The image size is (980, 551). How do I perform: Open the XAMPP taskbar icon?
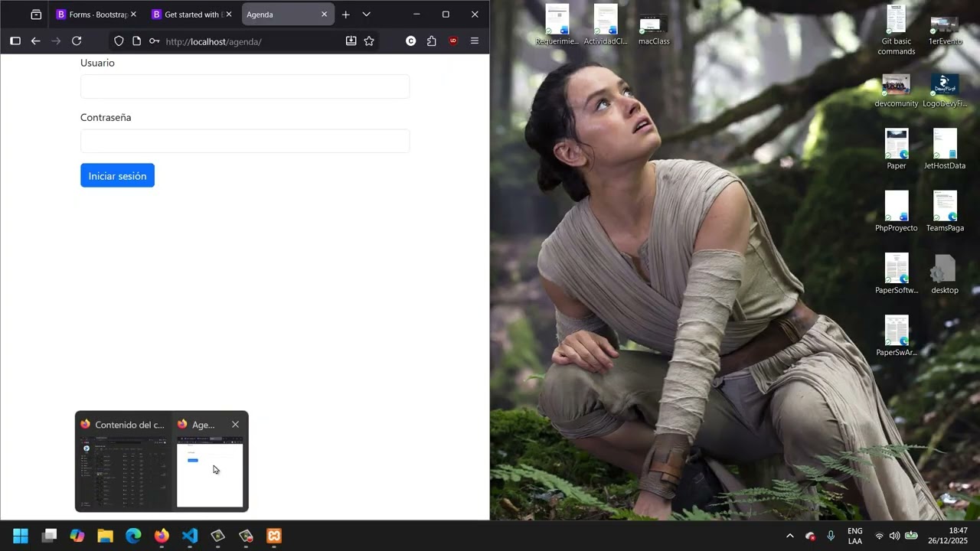pyautogui.click(x=274, y=536)
